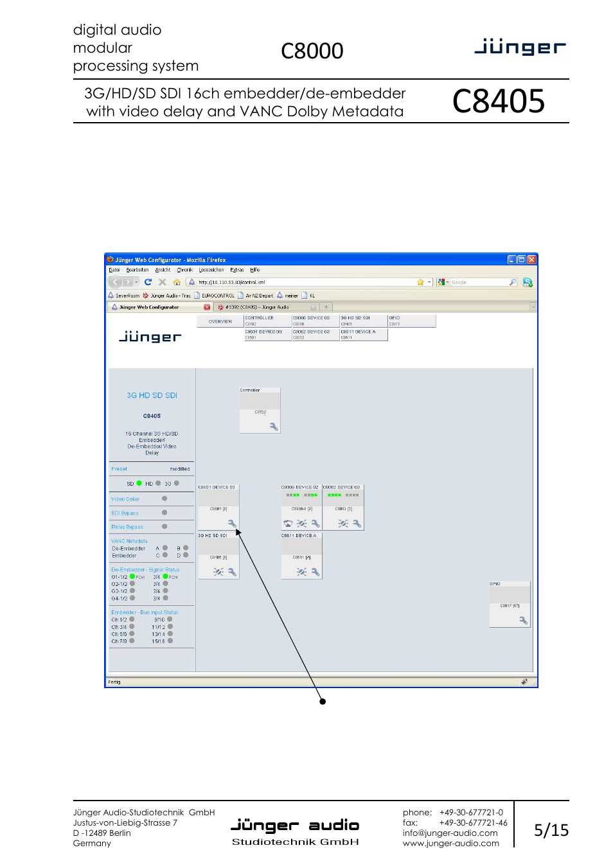Click routing icon on C8082 DEVICE 03 module
The image size is (613, 868).
(343, 524)
